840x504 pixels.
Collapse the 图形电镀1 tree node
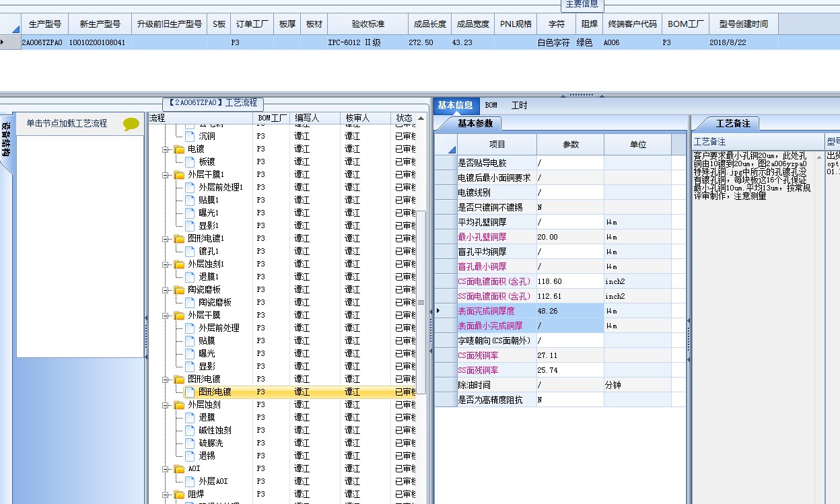(x=166, y=238)
